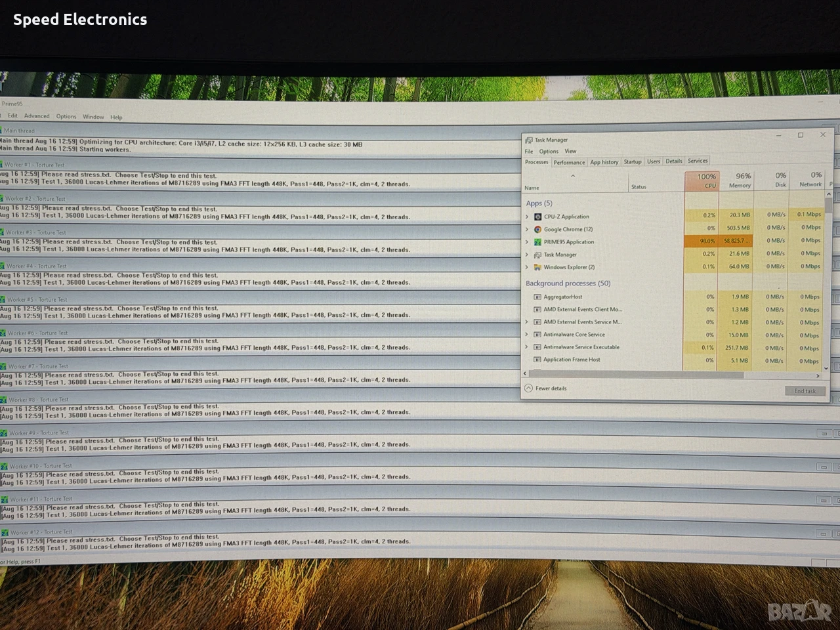Viewport: 840px width, 630px height.
Task: Sort processes by the Memory column header
Action: click(736, 180)
